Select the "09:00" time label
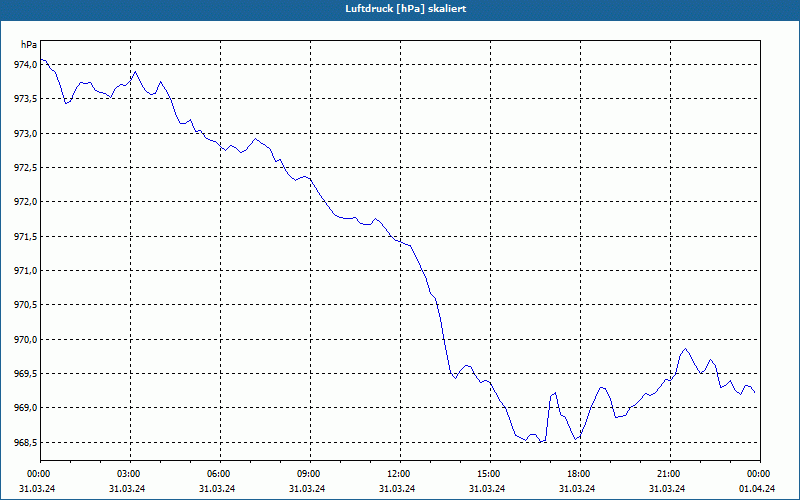 click(310, 474)
